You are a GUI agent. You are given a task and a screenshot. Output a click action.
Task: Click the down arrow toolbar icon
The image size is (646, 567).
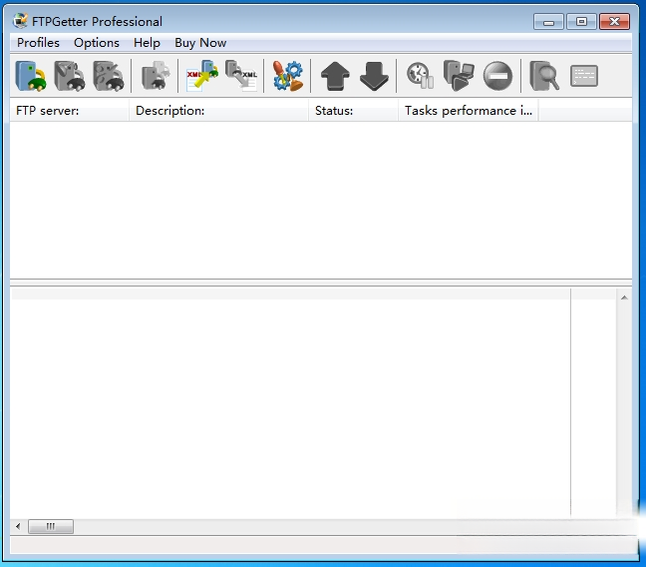click(374, 76)
